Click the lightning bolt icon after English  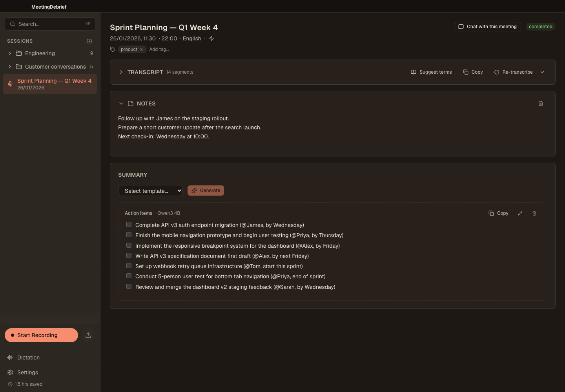click(211, 38)
